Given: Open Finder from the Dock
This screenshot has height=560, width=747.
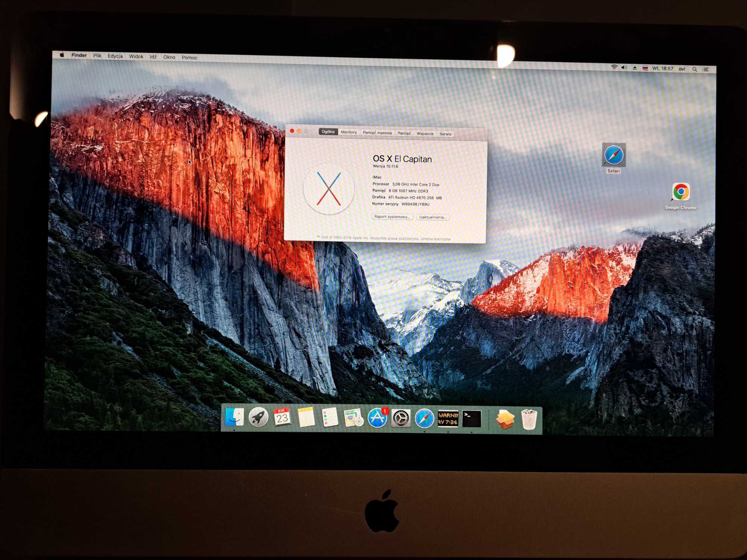Looking at the screenshot, I should tap(235, 417).
